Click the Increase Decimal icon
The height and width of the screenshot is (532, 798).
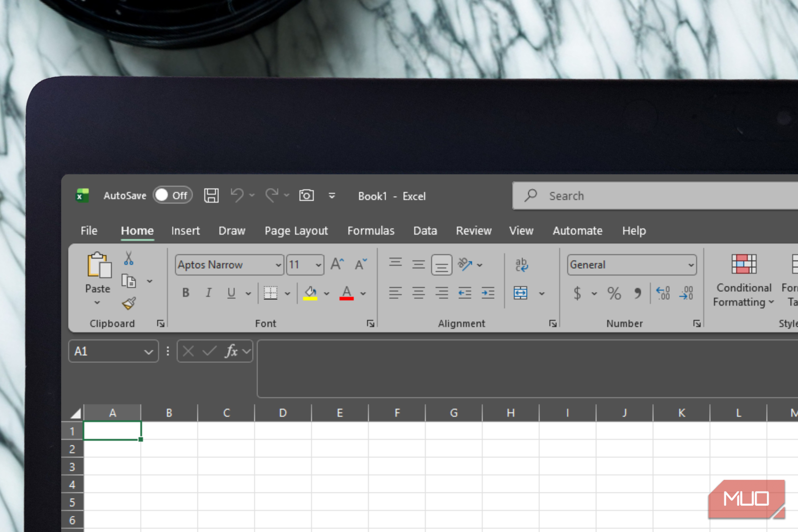663,293
